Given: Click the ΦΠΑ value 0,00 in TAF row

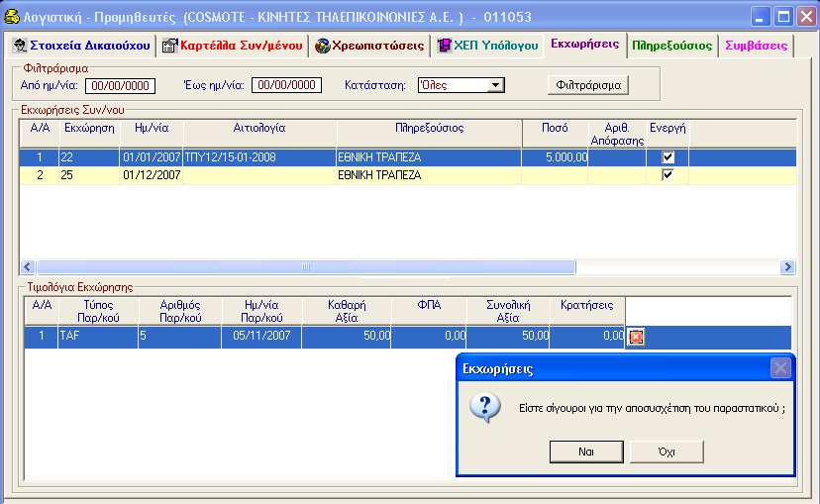Looking at the screenshot, I should (x=429, y=337).
